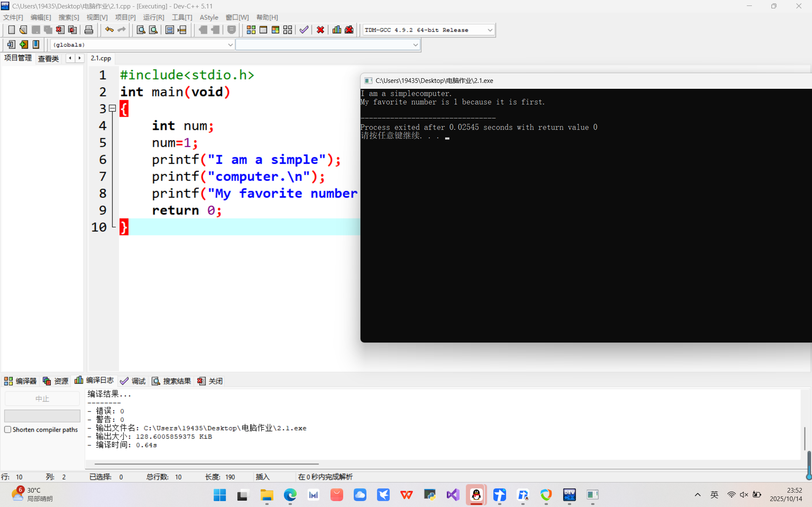Click the Goto line toolbar icon
812x507 pixels.
[x=182, y=30]
